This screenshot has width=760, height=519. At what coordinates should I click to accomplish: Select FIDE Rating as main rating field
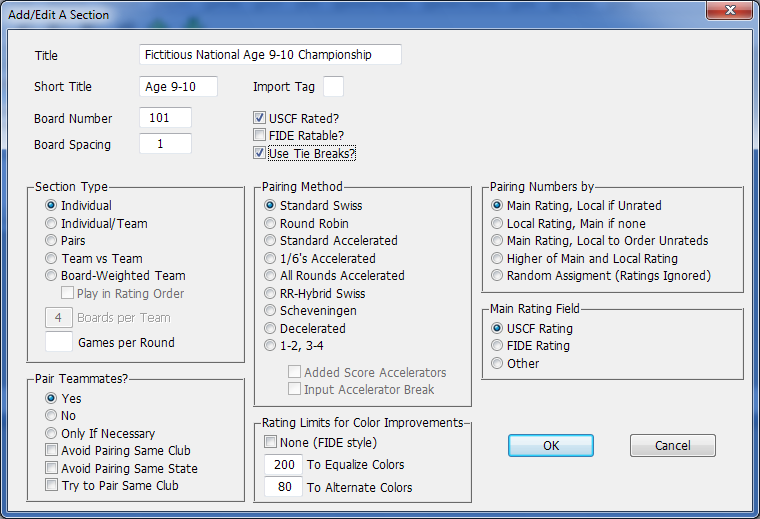[x=497, y=346]
